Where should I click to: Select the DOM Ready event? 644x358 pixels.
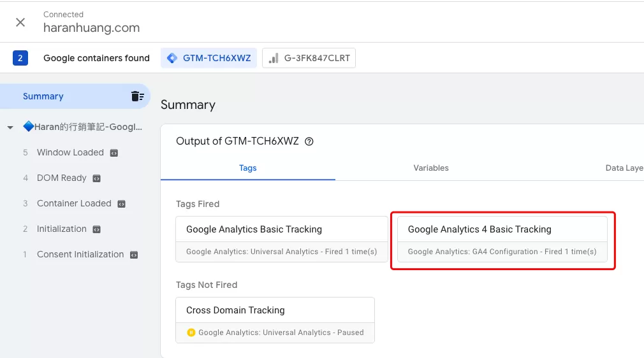(x=62, y=178)
